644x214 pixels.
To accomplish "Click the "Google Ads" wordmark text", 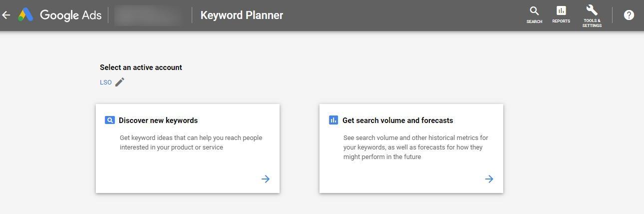I will [70, 15].
